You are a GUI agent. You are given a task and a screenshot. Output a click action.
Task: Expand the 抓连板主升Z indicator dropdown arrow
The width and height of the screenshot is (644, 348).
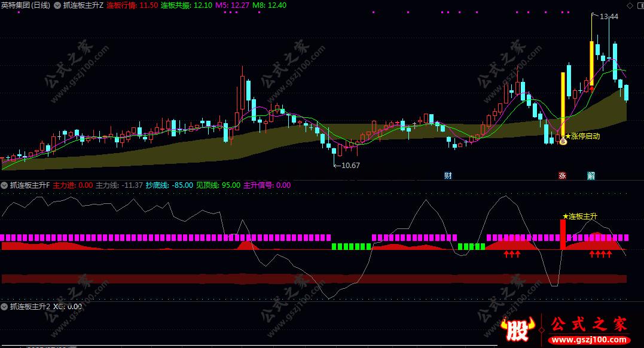57,5
